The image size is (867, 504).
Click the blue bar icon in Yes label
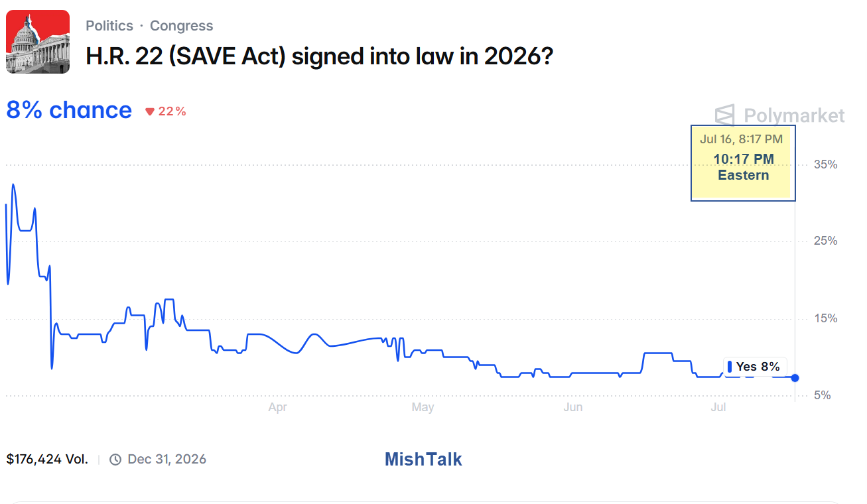(x=730, y=367)
